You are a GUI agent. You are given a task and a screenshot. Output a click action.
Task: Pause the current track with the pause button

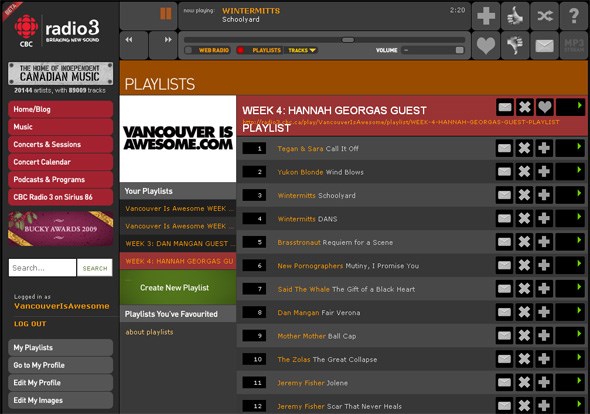166,14
